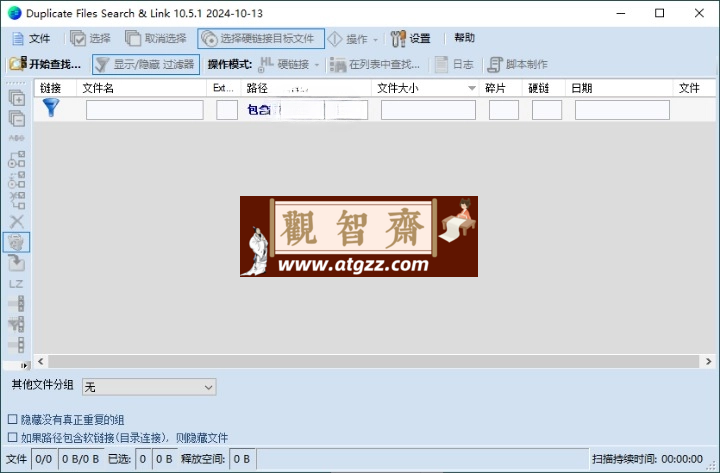The width and height of the screenshot is (720, 473).
Task: Click the toolbar overflow arrow at the sidebar bottom
Action: [x=24, y=366]
